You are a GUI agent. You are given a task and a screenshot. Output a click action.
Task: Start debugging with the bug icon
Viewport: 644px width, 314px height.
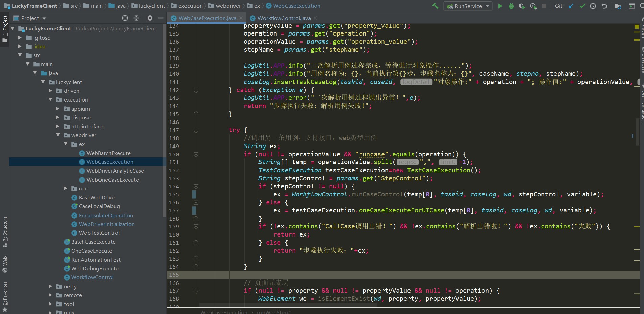point(511,6)
